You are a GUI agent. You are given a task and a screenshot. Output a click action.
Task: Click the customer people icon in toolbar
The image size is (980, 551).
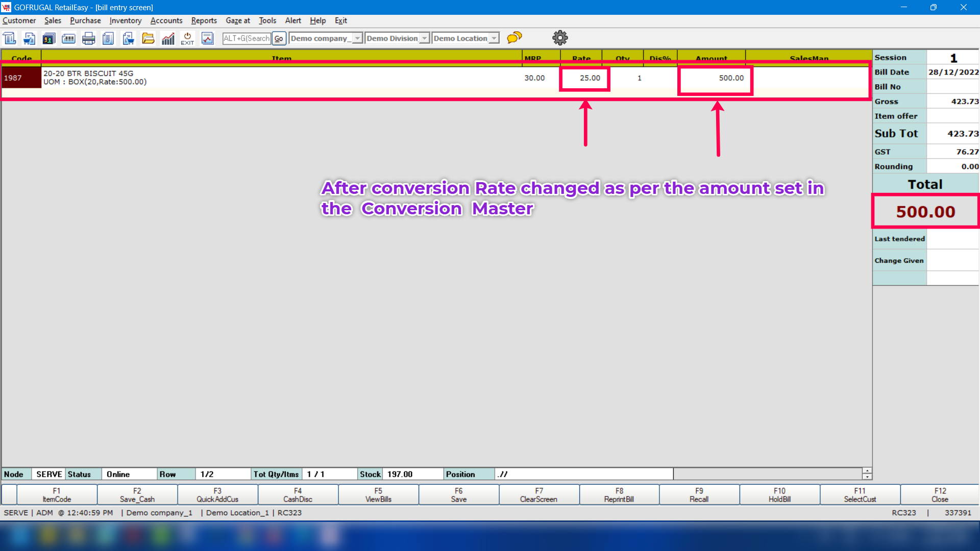tap(49, 38)
